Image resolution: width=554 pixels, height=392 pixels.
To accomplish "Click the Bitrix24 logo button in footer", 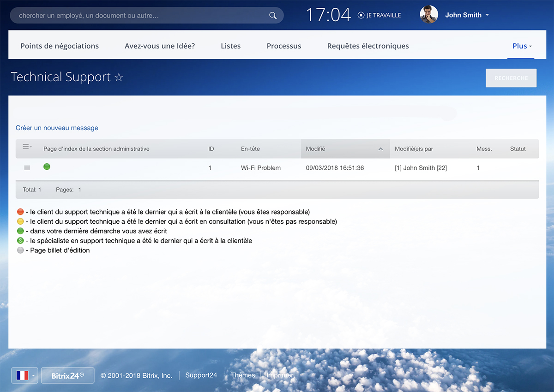I will pos(67,375).
